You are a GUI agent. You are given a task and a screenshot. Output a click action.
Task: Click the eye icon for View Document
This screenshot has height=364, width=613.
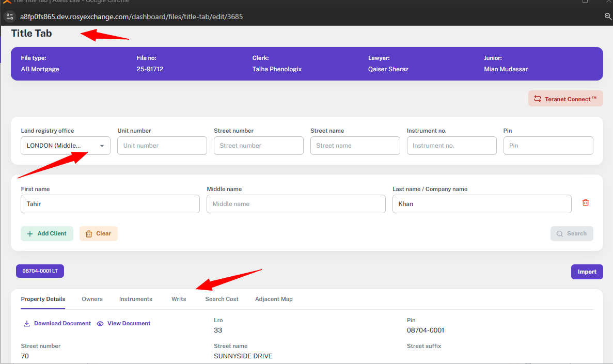(100, 324)
